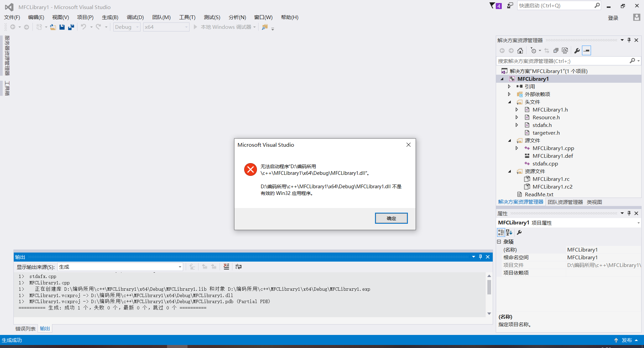Image resolution: width=644 pixels, height=348 pixels.
Task: Open the 生成(B) menu
Action: coord(110,17)
